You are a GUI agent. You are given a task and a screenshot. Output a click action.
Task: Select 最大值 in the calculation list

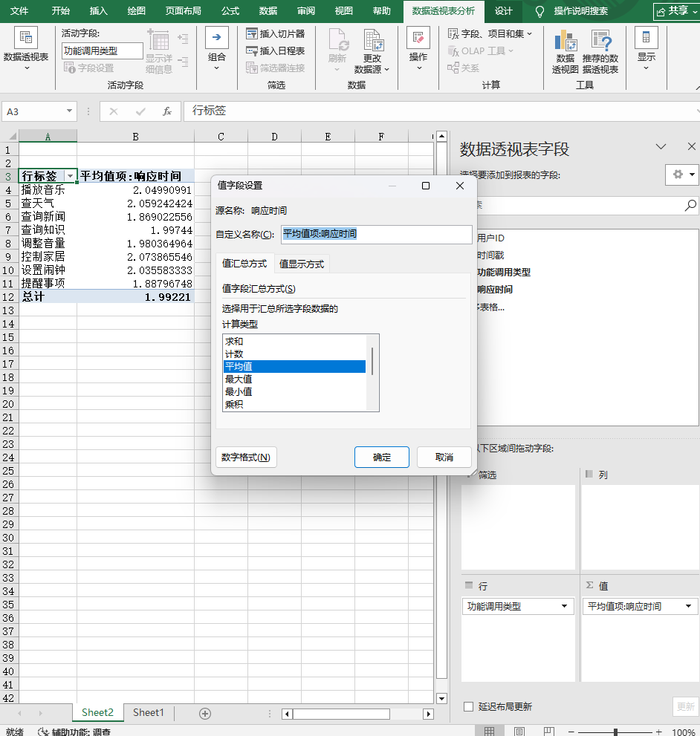tap(294, 380)
